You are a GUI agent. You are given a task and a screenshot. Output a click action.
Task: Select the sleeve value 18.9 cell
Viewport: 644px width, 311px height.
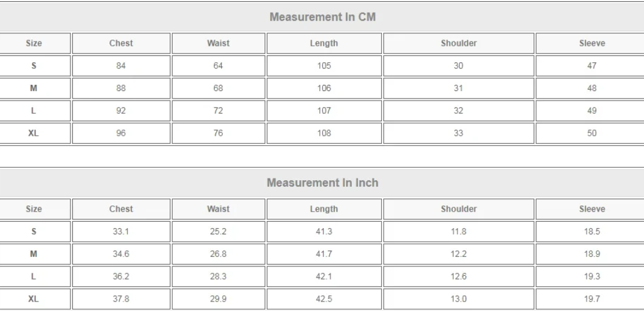click(592, 254)
